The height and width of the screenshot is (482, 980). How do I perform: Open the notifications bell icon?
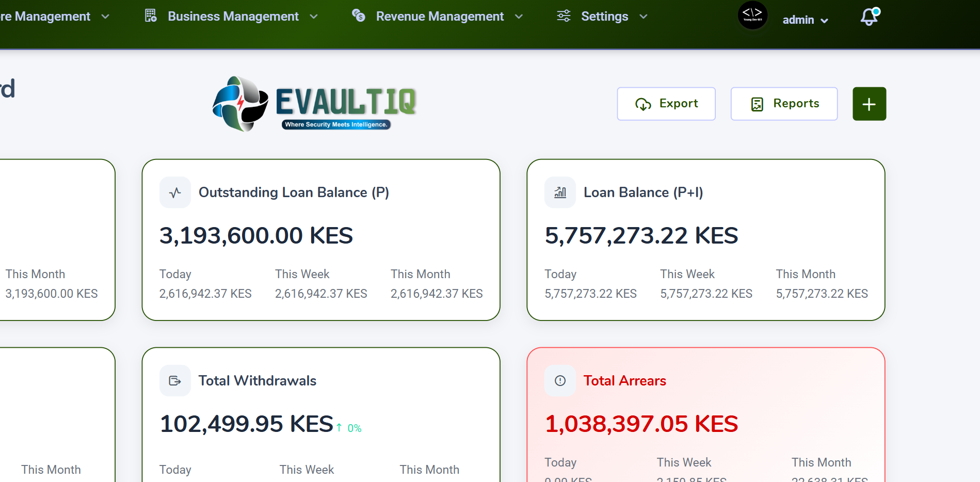tap(870, 17)
